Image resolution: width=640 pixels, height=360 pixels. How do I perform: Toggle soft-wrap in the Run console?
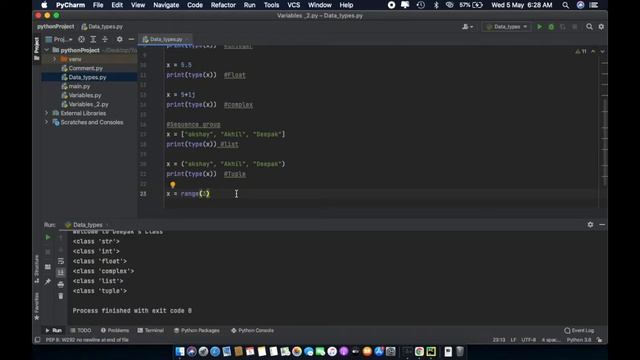(x=61, y=261)
